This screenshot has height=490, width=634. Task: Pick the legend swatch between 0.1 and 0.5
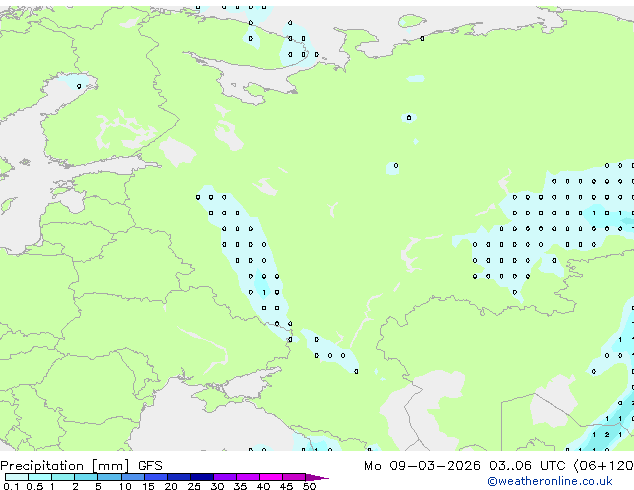[17, 477]
